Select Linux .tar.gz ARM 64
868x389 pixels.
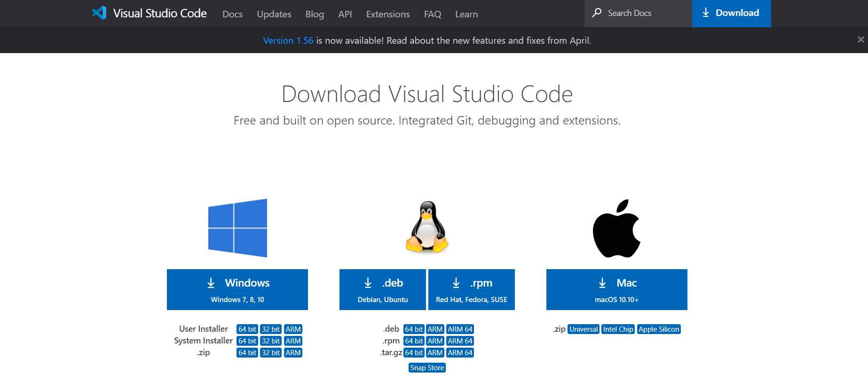[x=460, y=353]
